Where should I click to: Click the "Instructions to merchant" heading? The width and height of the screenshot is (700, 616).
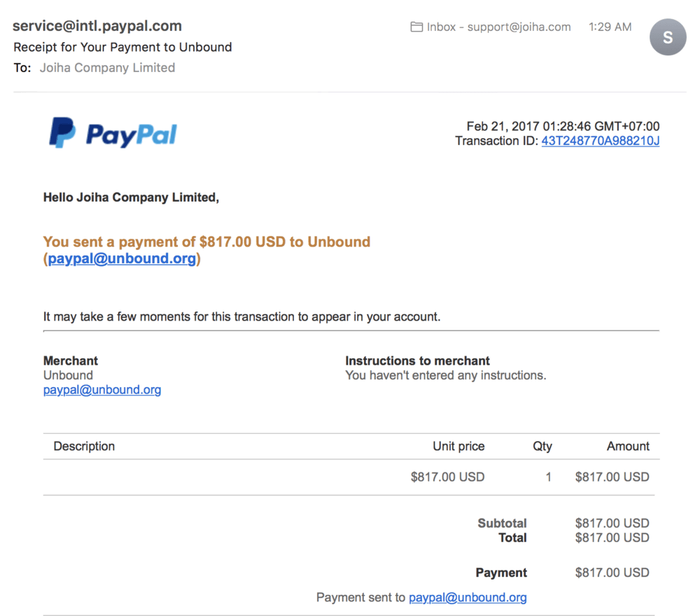tap(417, 361)
